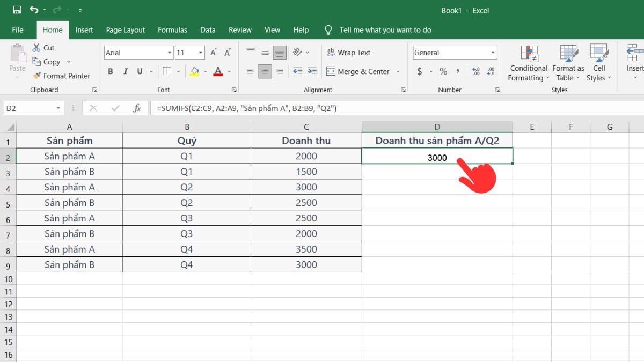Click the Increase Decimal icon
Screen dimensions: 644x362
[x=475, y=70]
